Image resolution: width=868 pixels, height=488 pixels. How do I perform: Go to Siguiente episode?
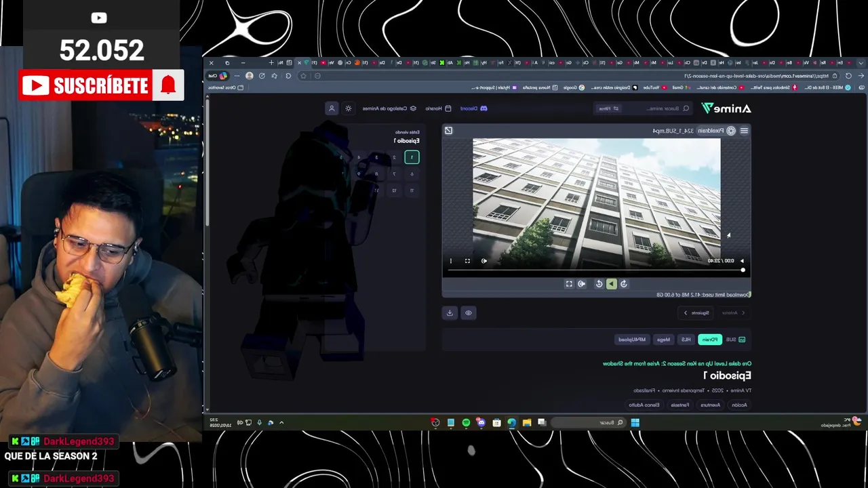click(696, 312)
